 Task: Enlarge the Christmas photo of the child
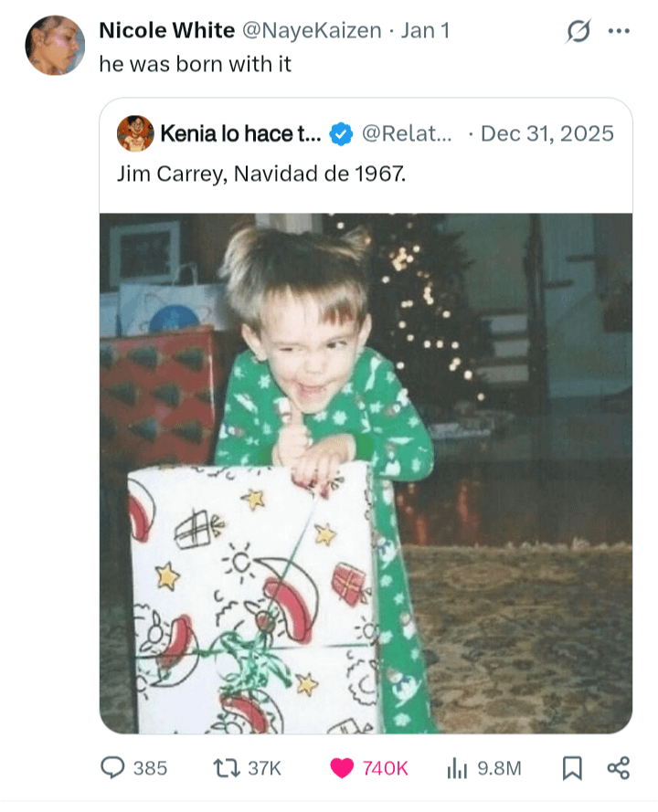[x=366, y=473]
